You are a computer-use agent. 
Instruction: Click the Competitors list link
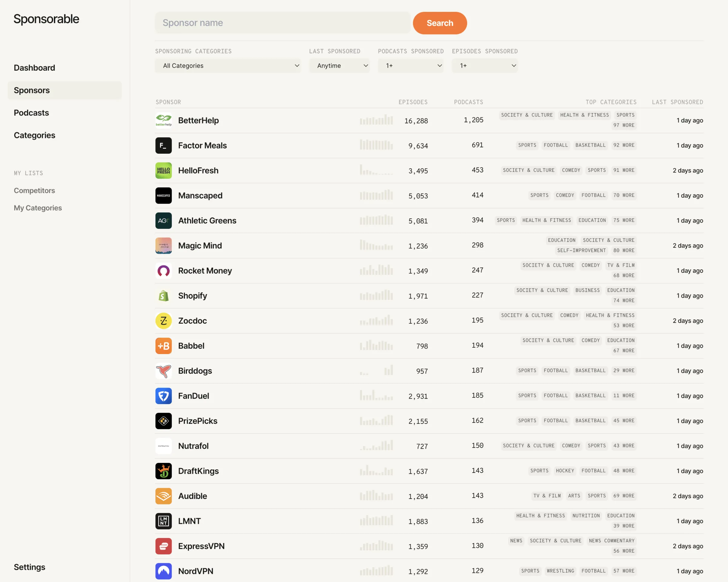pyautogui.click(x=35, y=191)
